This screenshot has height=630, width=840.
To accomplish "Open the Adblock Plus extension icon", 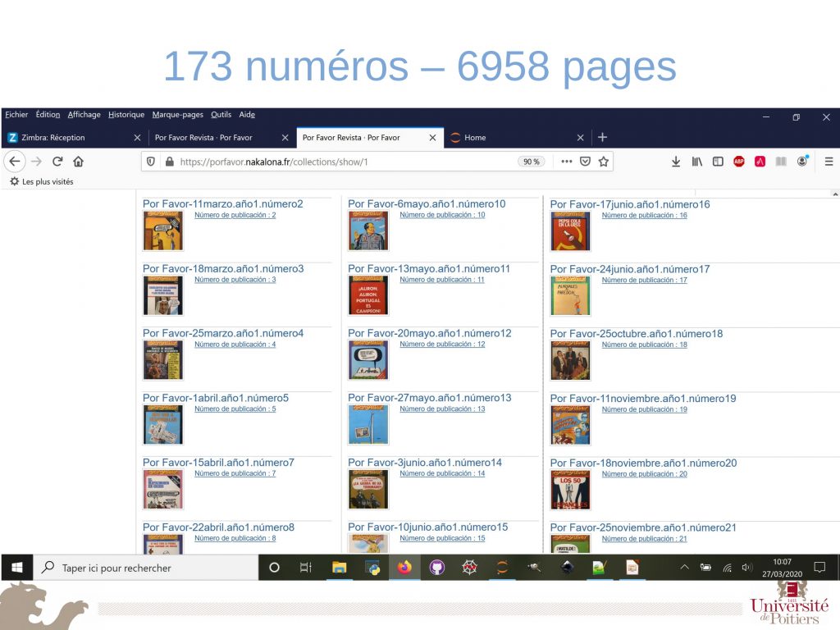I will pos(739,162).
